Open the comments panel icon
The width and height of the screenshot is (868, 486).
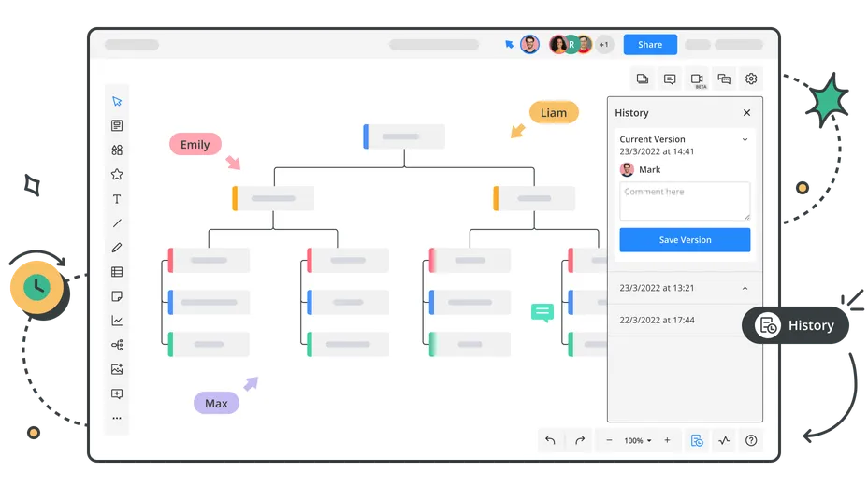(670, 79)
